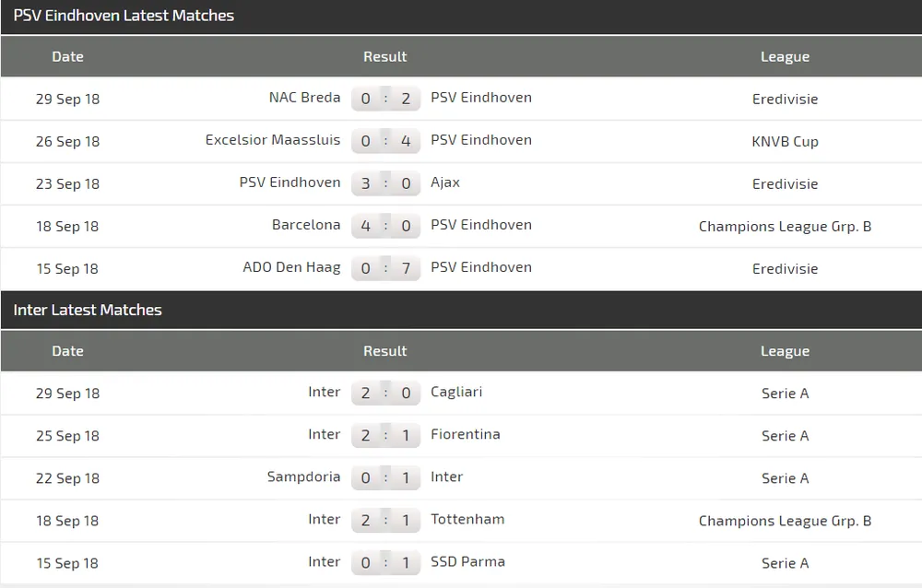Open ADO Den Haag team link
This screenshot has width=922, height=588.
291,267
